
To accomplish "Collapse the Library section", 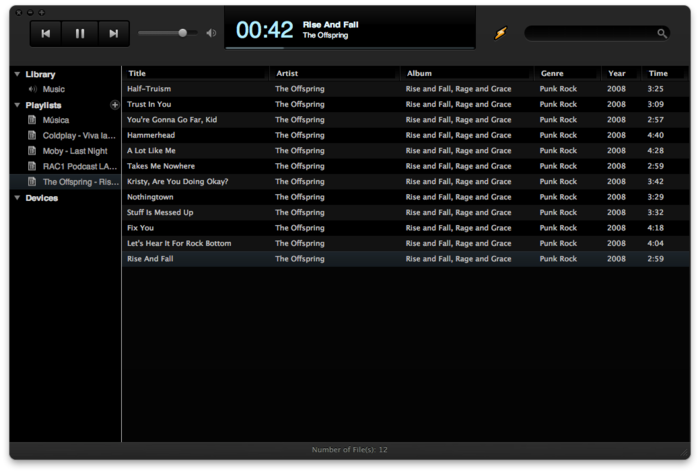I will click(x=17, y=74).
